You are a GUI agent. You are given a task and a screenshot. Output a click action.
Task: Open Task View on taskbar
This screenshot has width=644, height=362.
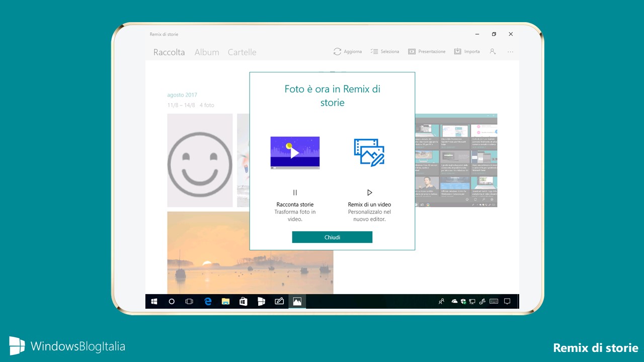[189, 302]
